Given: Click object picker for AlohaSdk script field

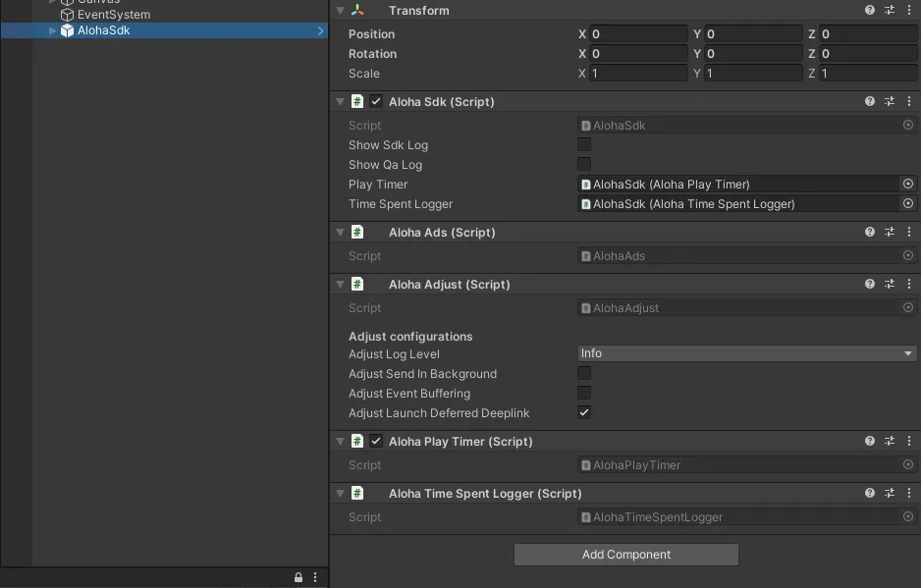Looking at the screenshot, I should point(908,125).
